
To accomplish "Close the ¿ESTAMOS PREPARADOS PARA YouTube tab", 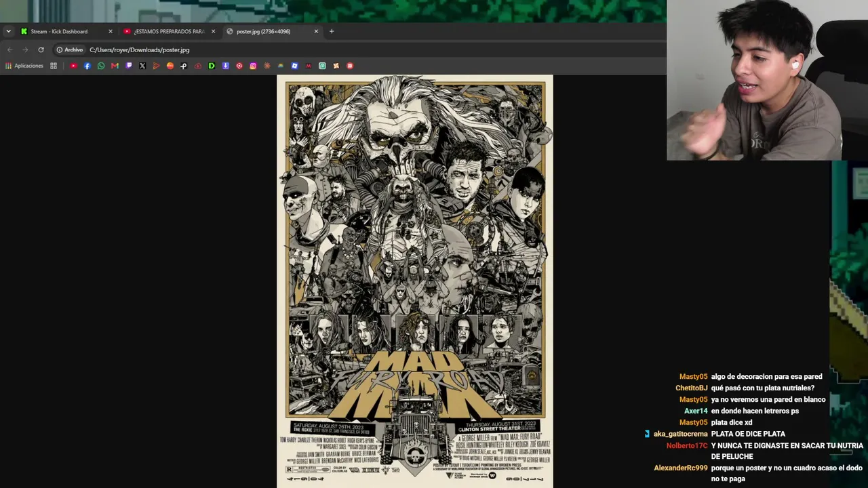I will pos(213,31).
